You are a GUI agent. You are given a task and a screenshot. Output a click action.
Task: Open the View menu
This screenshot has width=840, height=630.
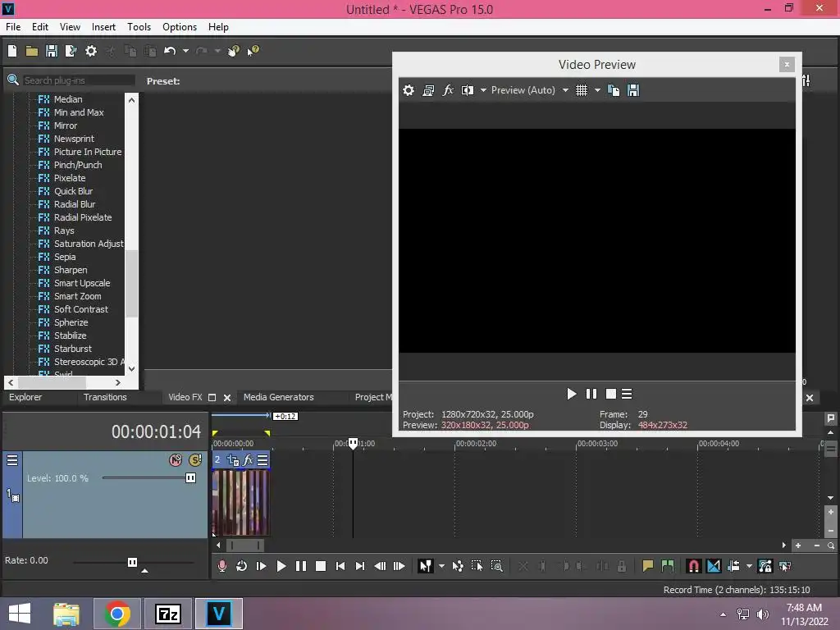coord(70,27)
